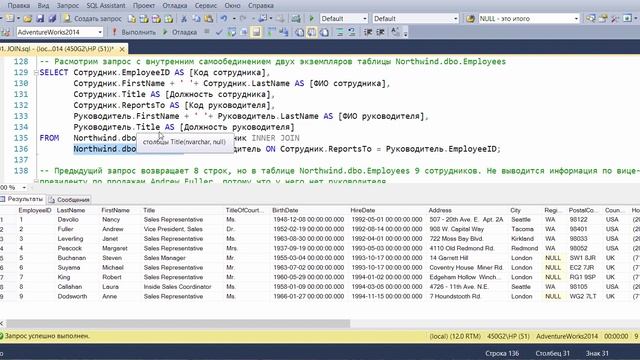Open the Запрос menu

[68, 6]
